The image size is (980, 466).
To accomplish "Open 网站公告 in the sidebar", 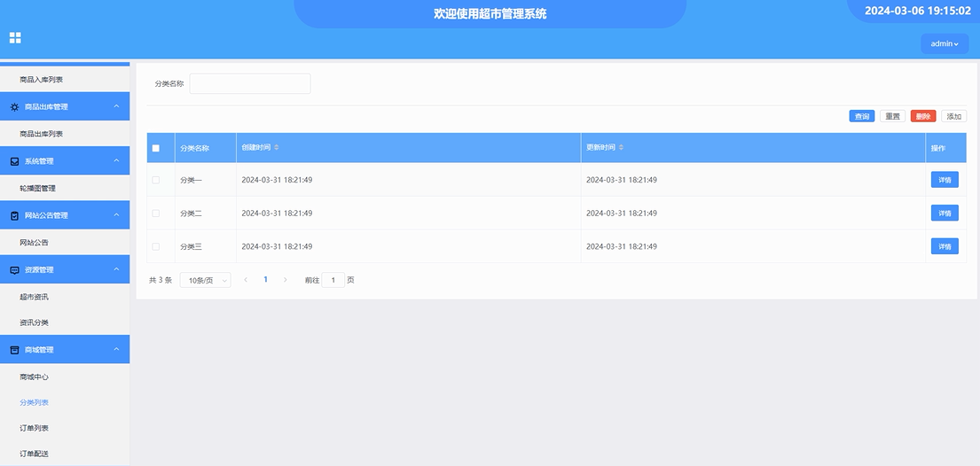I will [34, 243].
